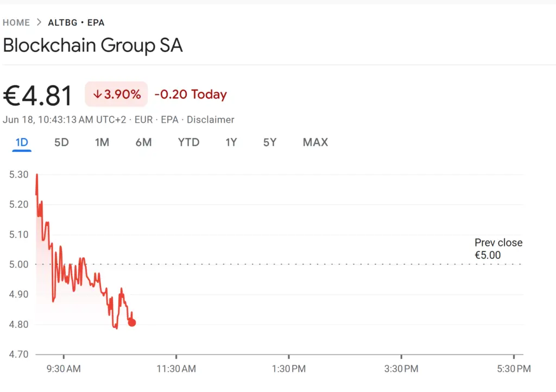Open the 1M time range
The height and width of the screenshot is (392, 556).
102,142
